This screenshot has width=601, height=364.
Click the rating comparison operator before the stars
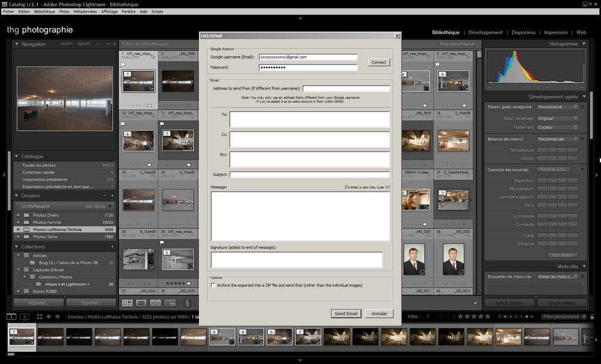click(454, 317)
